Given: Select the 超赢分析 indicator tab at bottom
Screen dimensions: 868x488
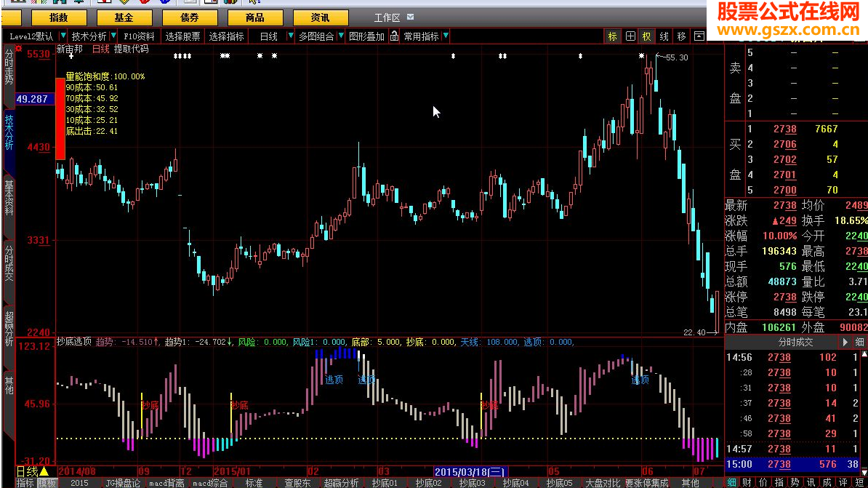Looking at the screenshot, I should pyautogui.click(x=341, y=482).
